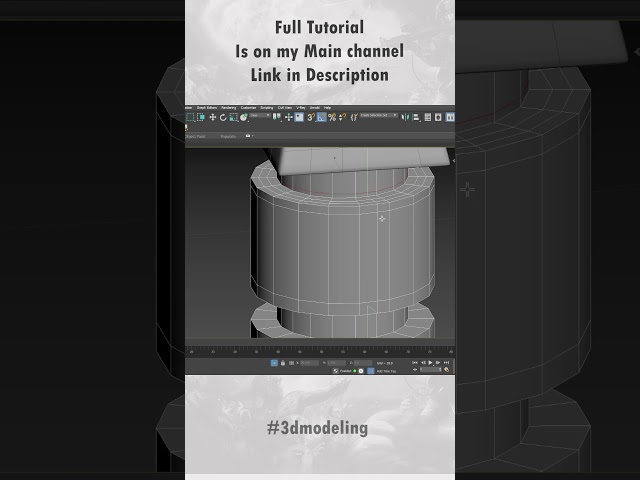640x480 pixels.
Task: Toggle the Spinner Snap button
Action: (x=342, y=117)
